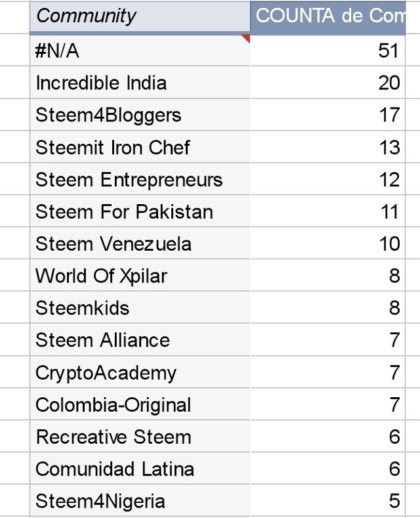Click the #N/A cell
Viewport: 420px width, 518px height.
click(139, 51)
